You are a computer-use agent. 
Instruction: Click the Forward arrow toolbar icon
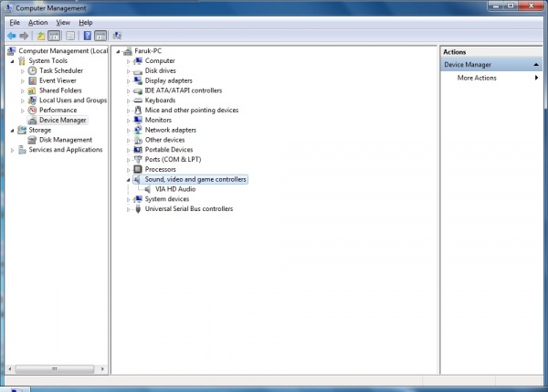24,36
